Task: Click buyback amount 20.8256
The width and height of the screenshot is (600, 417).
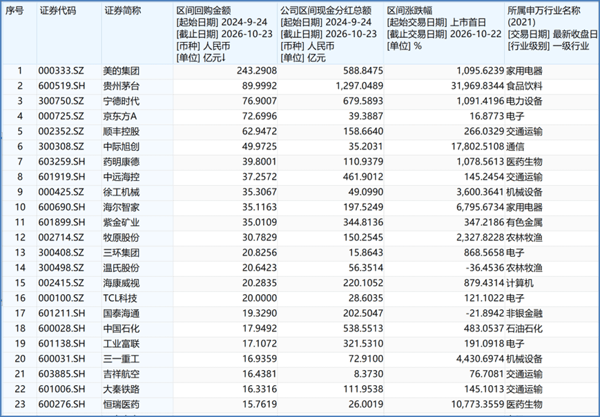Action: 259,252
